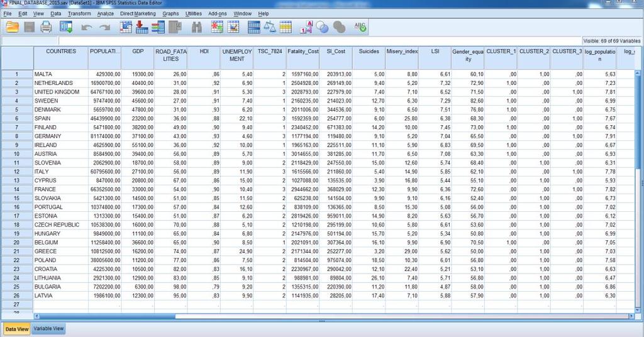Open the Direct Marketing menu
The width and height of the screenshot is (644, 337).
pos(138,14)
